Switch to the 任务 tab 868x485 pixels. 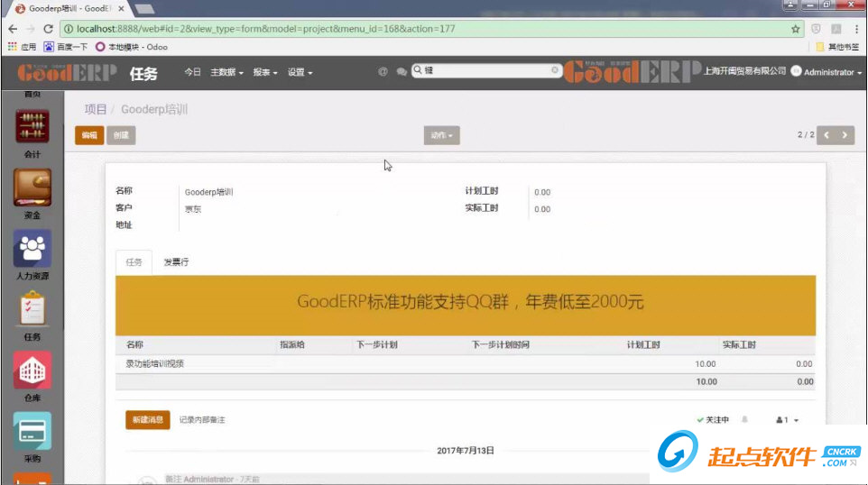click(134, 262)
